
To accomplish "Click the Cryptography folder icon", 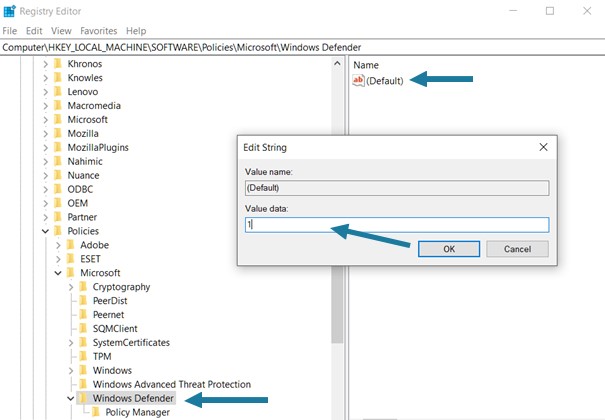I will (84, 287).
